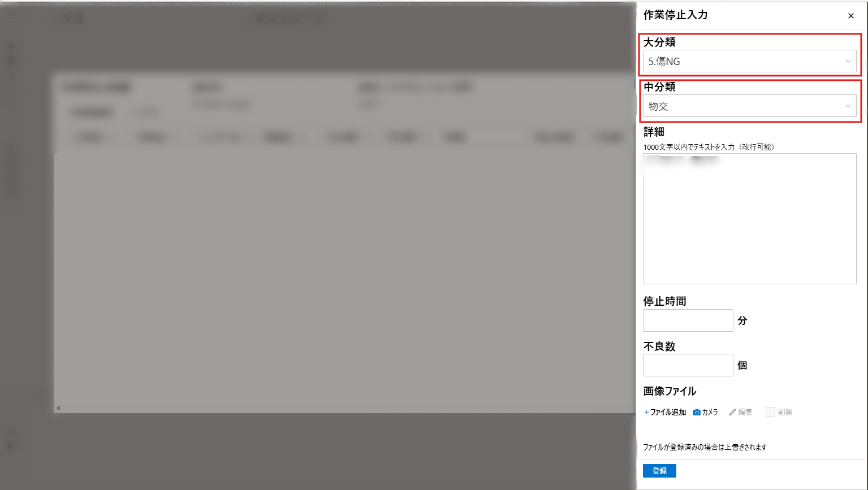Click the chevron arrow in 大分類 field
Screen dimensions: 868x490
(848, 61)
